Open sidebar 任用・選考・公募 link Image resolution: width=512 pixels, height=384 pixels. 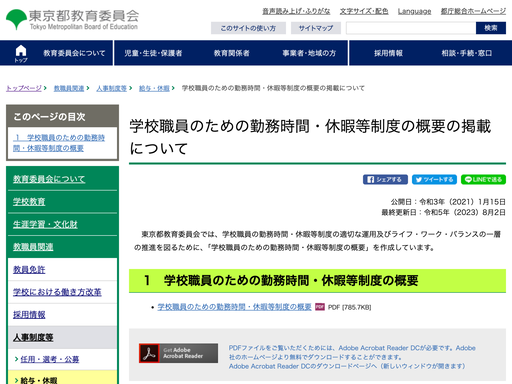(x=50, y=359)
